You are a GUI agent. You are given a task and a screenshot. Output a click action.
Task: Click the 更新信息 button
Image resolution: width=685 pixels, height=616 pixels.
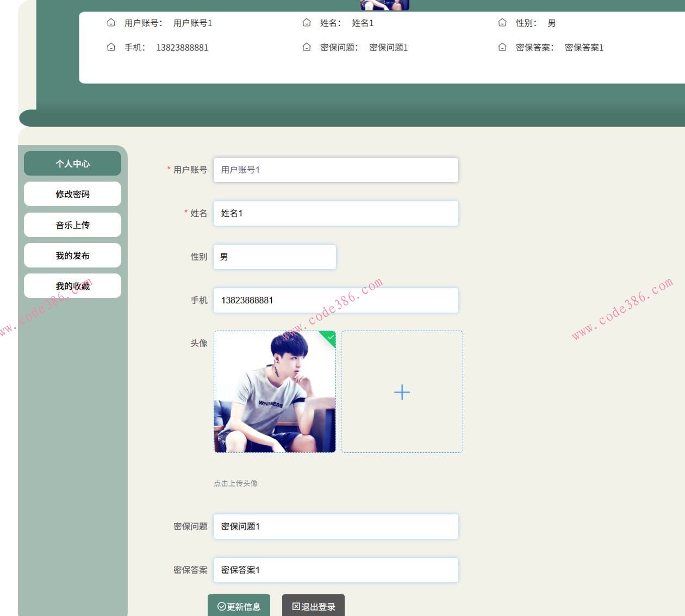click(x=239, y=606)
